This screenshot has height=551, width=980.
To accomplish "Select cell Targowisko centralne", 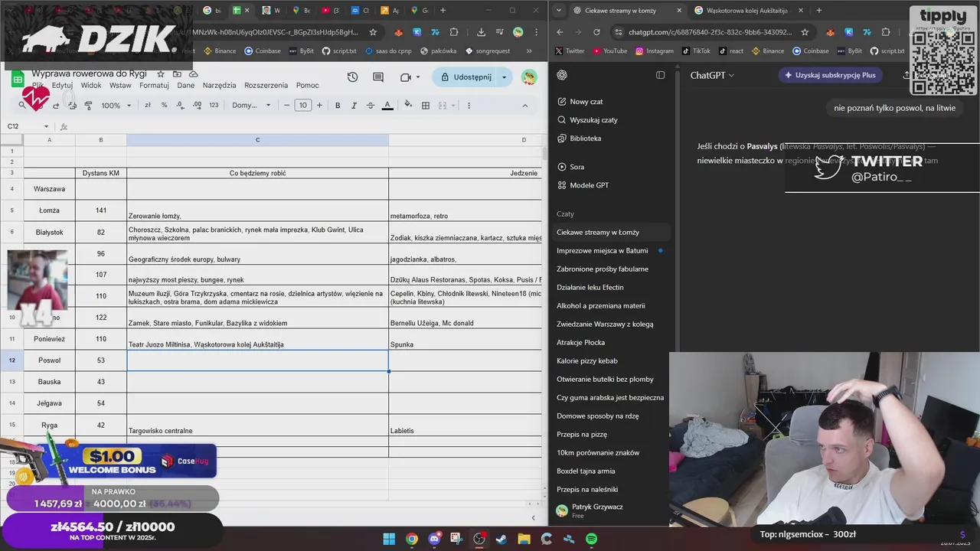I will [x=258, y=425].
